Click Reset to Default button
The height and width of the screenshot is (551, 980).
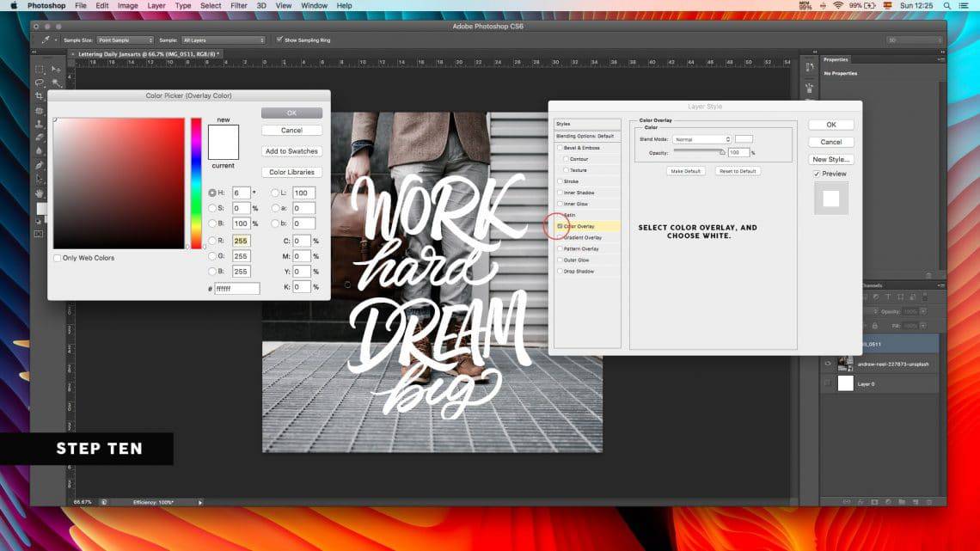pyautogui.click(x=738, y=171)
